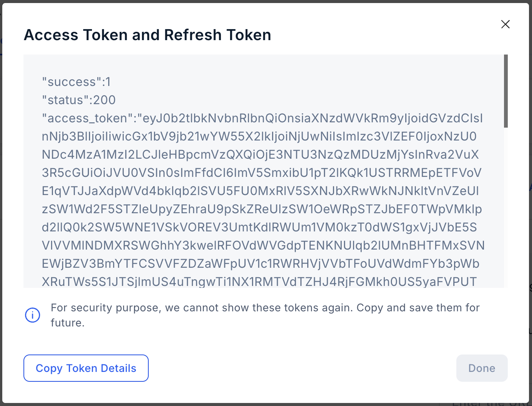This screenshot has width=532, height=406.
Task: Click token line beginning with XRuTWs5S1
Action: pyautogui.click(x=259, y=281)
